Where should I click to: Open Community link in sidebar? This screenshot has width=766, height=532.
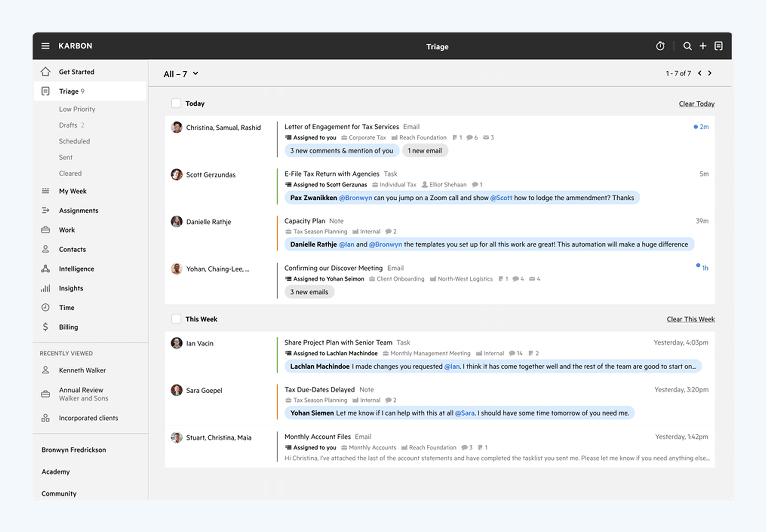(x=59, y=493)
